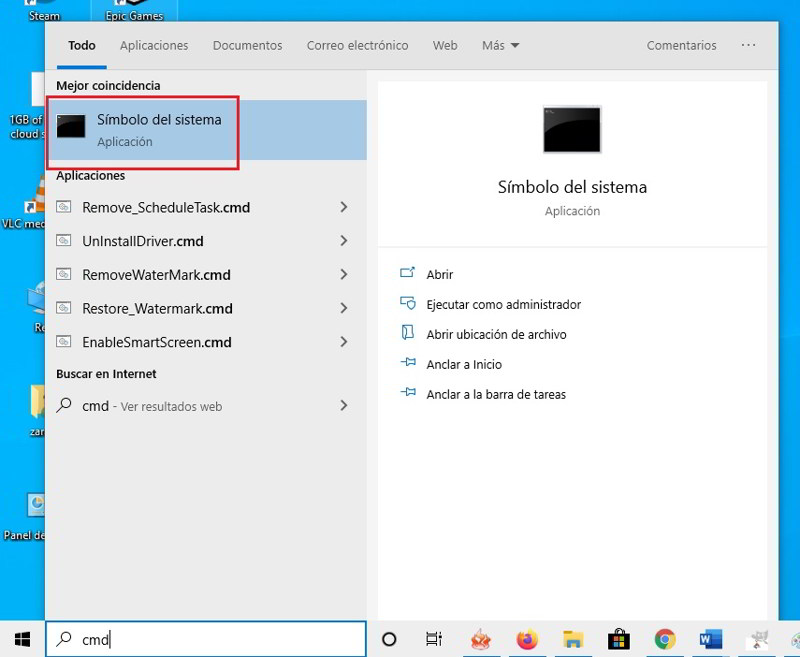Click Abrir ubicación de archivo
The width and height of the screenshot is (800, 657).
(x=496, y=334)
